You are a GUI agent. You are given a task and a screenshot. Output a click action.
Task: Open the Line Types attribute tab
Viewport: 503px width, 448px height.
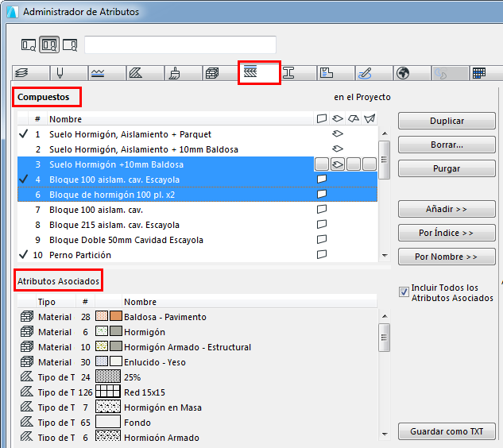[106, 73]
